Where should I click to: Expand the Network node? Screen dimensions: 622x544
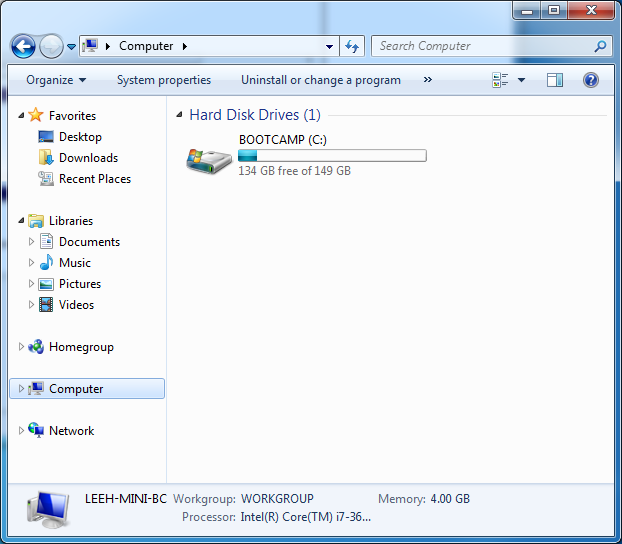[21, 431]
